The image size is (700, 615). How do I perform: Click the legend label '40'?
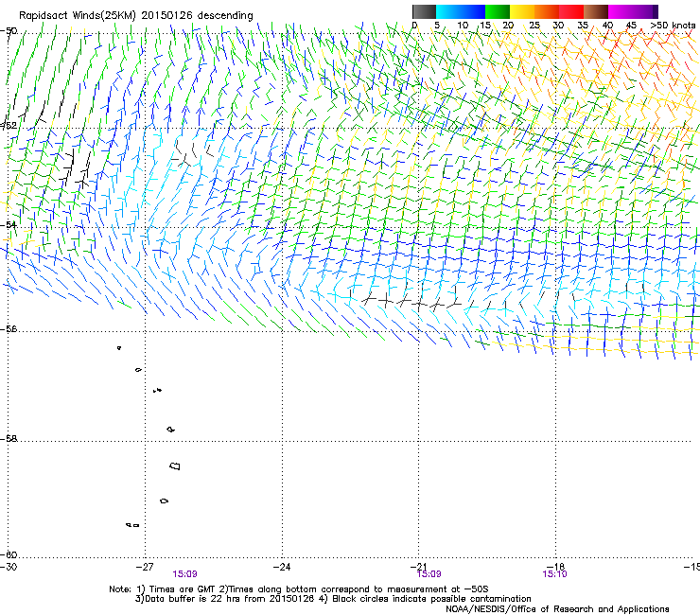tap(607, 25)
